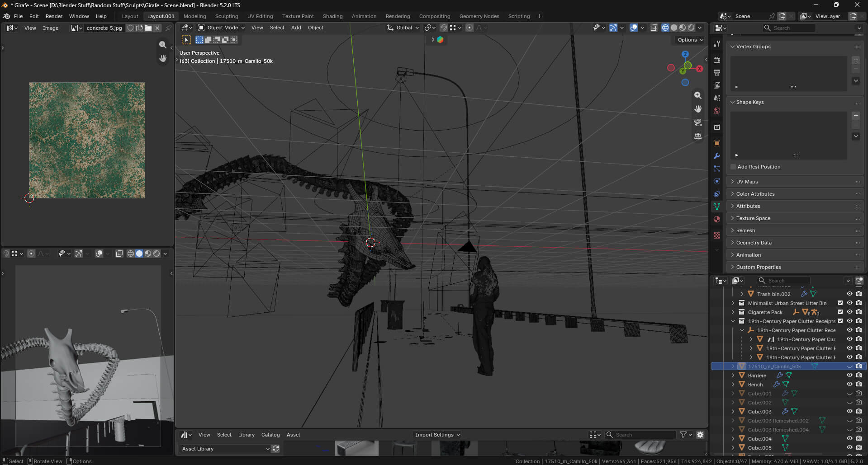Open the Texture properties tab (checker icon)
The width and height of the screenshot is (868, 465).
717,235
